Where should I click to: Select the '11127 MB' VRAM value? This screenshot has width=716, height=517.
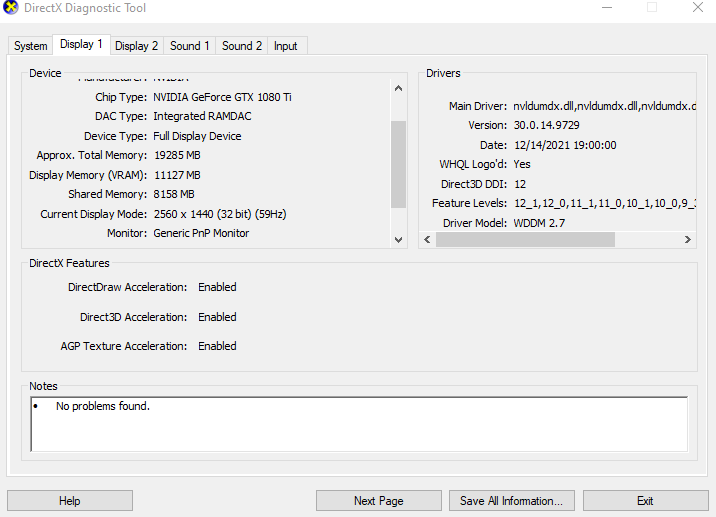coord(177,175)
